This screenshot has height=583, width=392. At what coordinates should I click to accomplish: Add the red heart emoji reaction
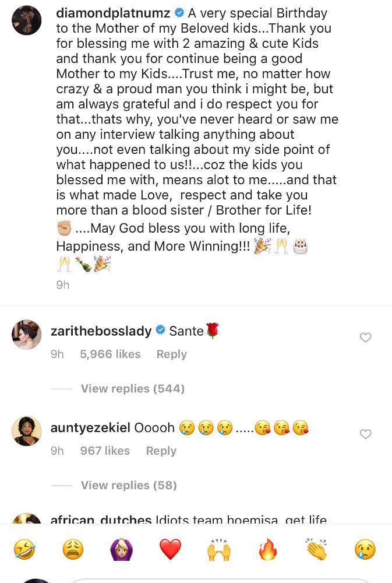pos(170,550)
